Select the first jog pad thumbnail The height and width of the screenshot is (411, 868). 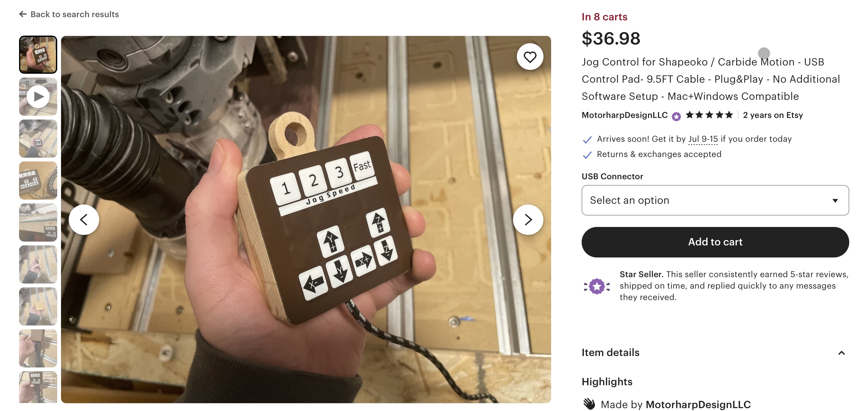(x=38, y=55)
